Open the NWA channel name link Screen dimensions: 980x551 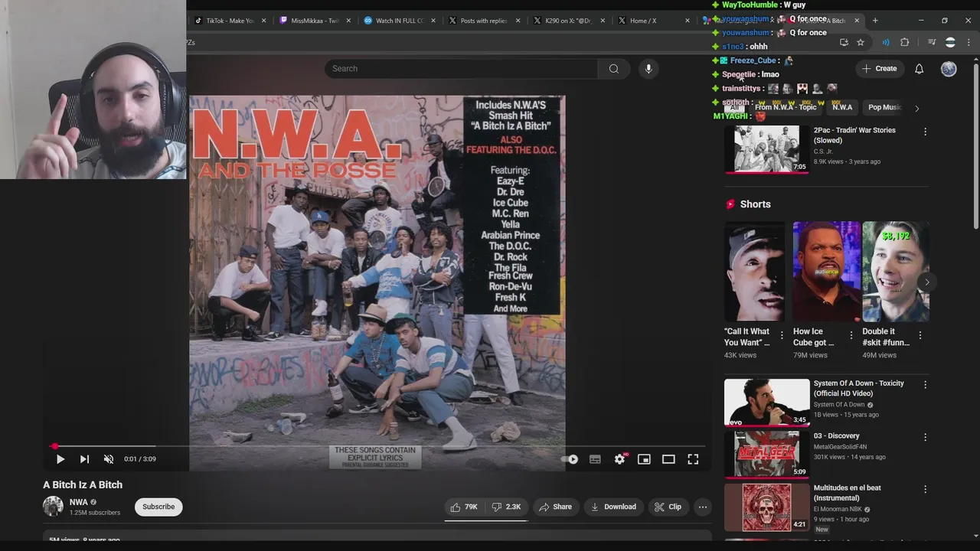tap(79, 502)
